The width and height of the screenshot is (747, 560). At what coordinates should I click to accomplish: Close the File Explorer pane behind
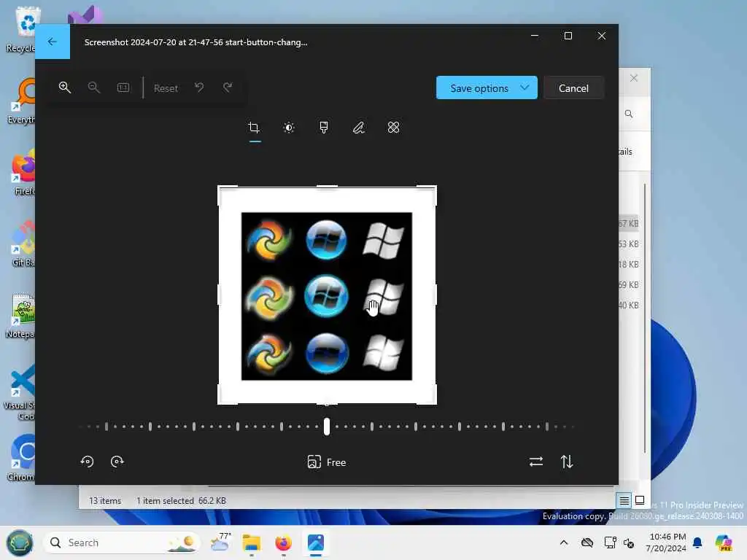tap(634, 78)
